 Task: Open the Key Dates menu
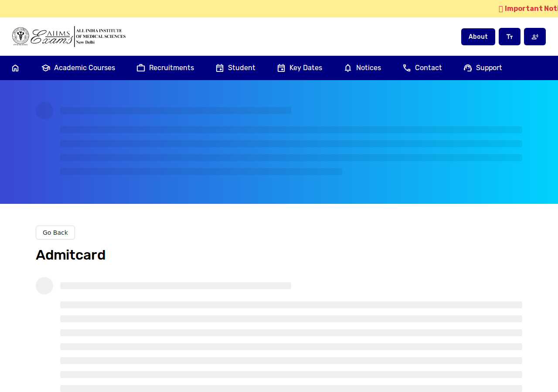[299, 68]
